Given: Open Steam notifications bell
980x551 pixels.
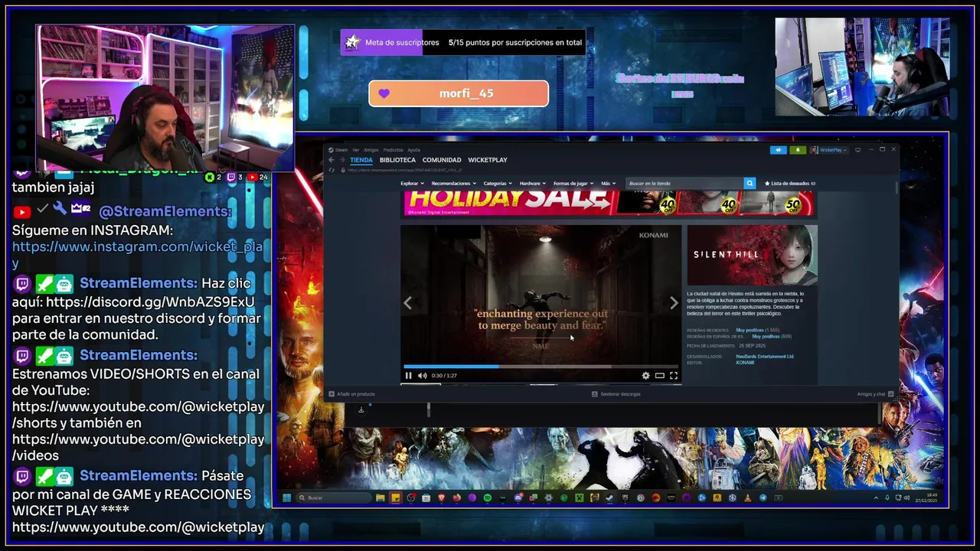Looking at the screenshot, I should pos(798,150).
